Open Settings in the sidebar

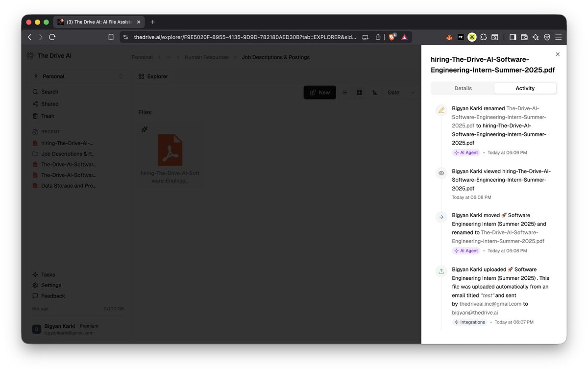click(x=47, y=285)
